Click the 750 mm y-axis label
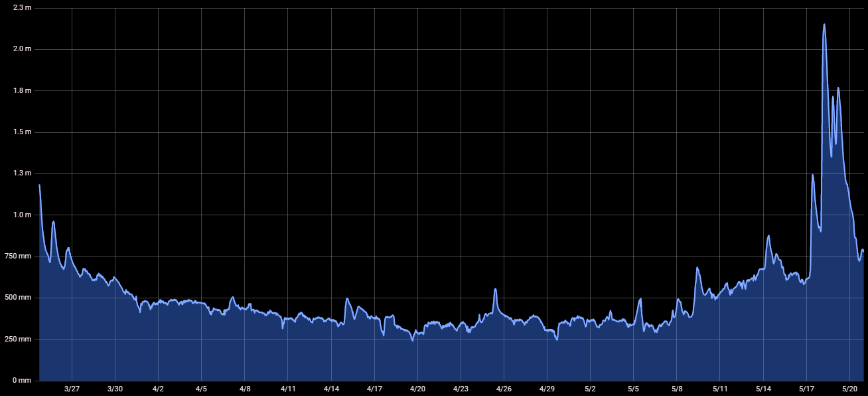The width and height of the screenshot is (868, 396). click(x=19, y=256)
